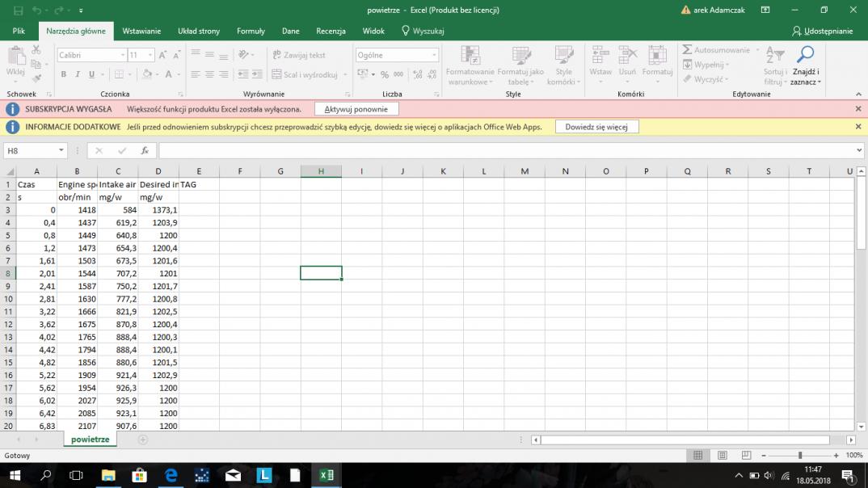Click inside the formula bar field
The image size is (868, 488).
tap(501, 151)
